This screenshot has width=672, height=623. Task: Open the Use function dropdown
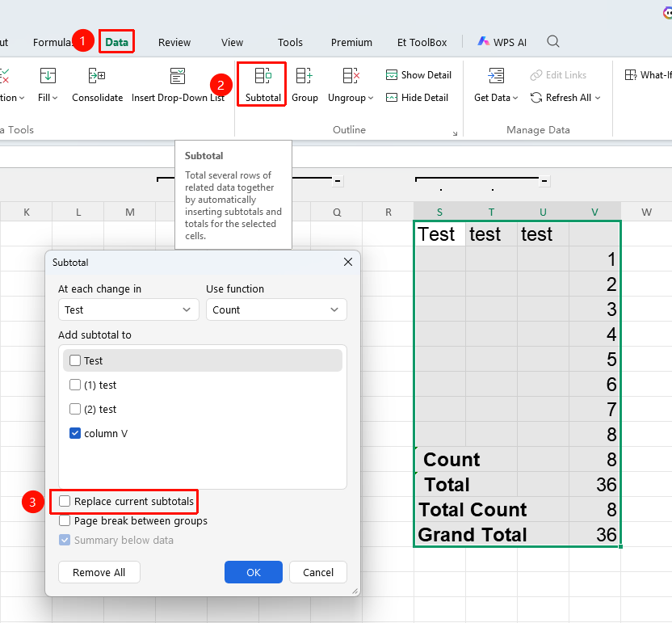[x=276, y=309]
